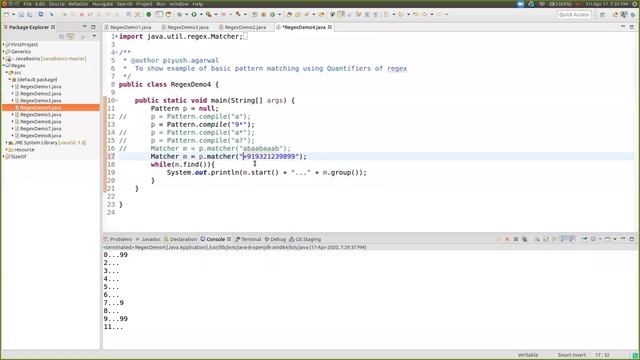Switch to the RegexDemo2.java tab
The width and height of the screenshot is (640, 360).
[x=242, y=27]
